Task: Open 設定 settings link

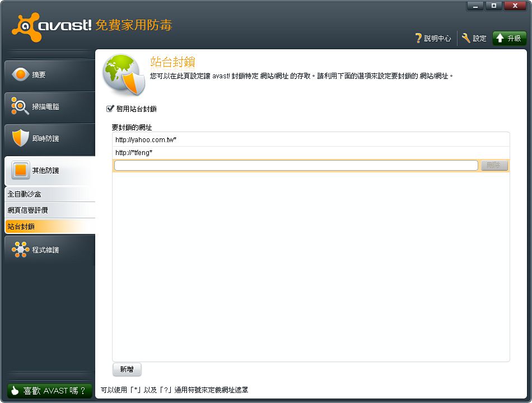Action: (479, 38)
